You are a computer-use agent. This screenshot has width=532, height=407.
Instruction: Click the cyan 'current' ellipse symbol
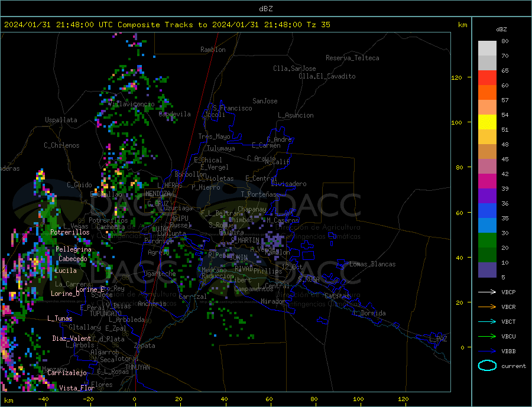pyautogui.click(x=487, y=365)
